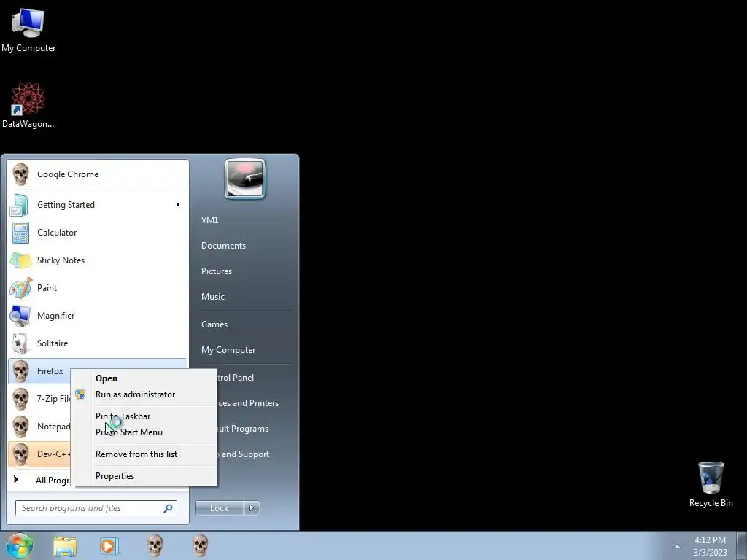Viewport: 747px width, 560px height.
Task: Select Run as administrator
Action: (x=144, y=394)
